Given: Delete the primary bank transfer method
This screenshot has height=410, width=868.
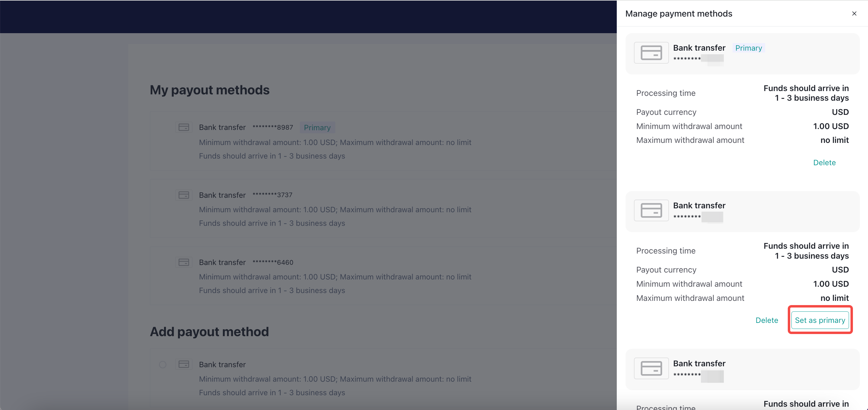Looking at the screenshot, I should point(824,163).
